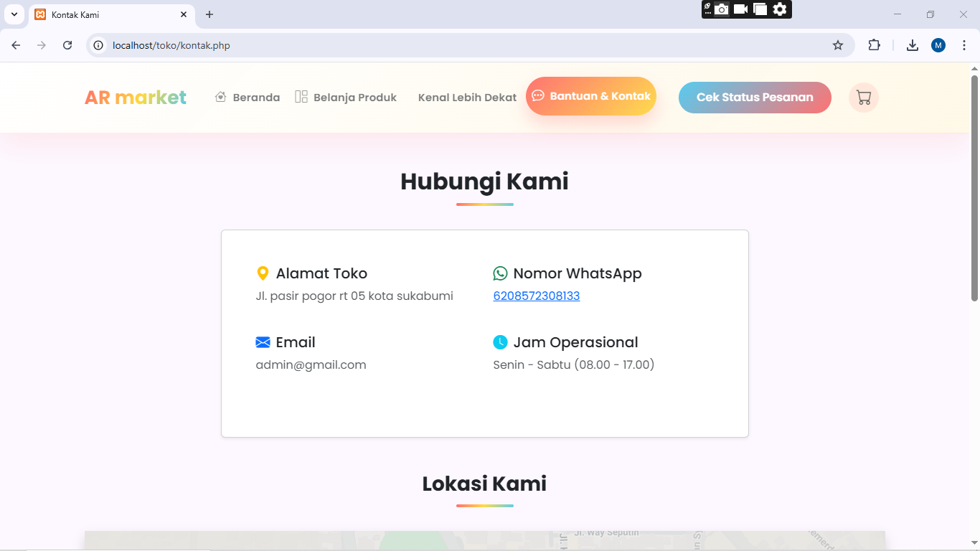Screen dimensions: 980x551
Task: Expand the tab search dropdown arrow
Action: pyautogui.click(x=14, y=14)
